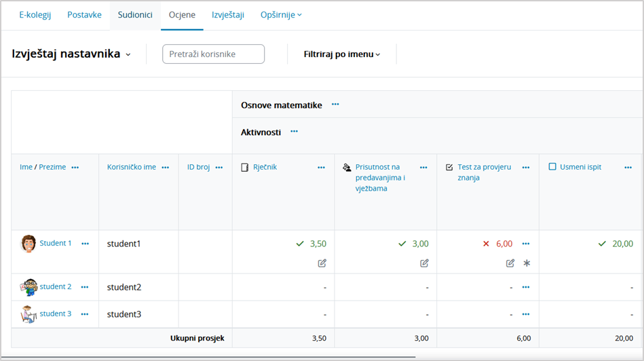Open the three-dot menu next to Aktivnosti
The width and height of the screenshot is (644, 361).
(294, 132)
